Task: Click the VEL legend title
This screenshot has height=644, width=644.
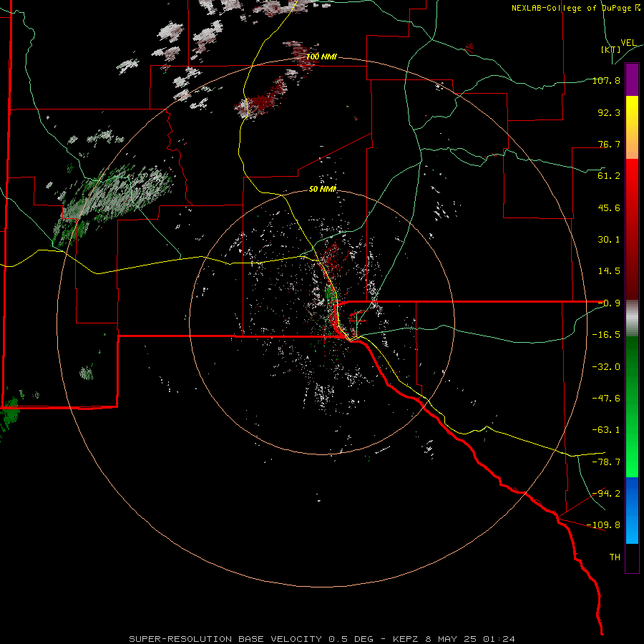Action: coord(628,43)
